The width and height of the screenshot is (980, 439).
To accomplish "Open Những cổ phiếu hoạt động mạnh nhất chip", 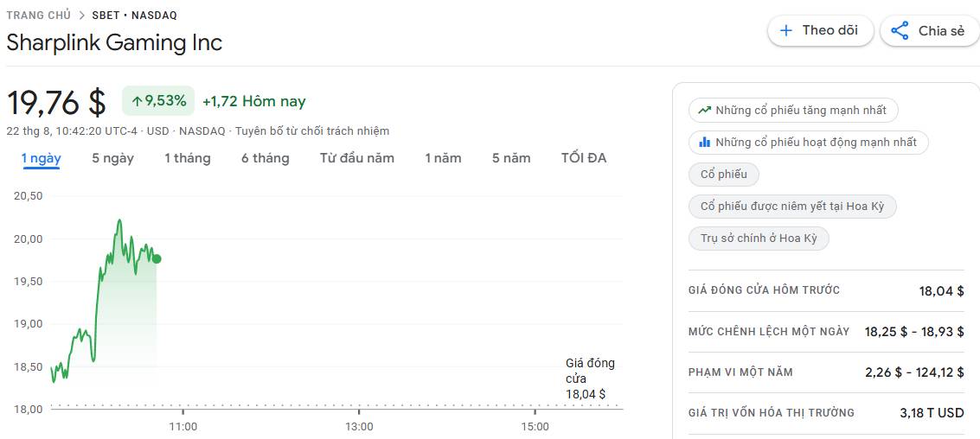I will [x=808, y=143].
